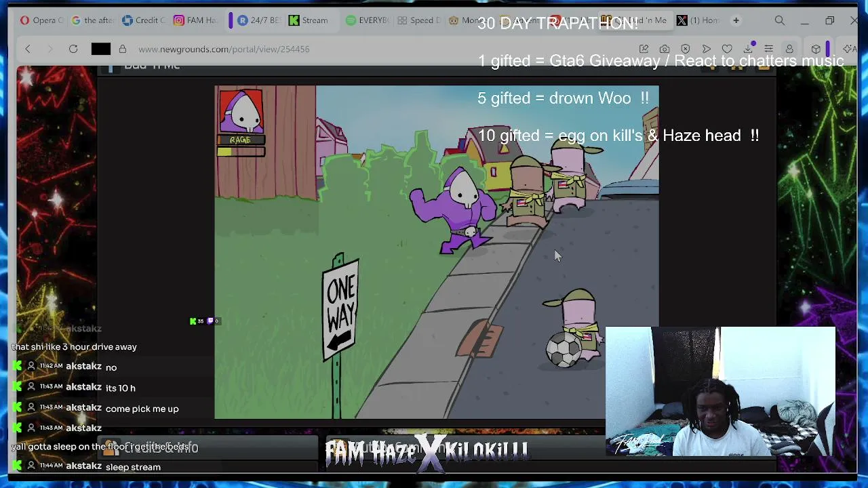Open the extensions cube icon

(816, 49)
